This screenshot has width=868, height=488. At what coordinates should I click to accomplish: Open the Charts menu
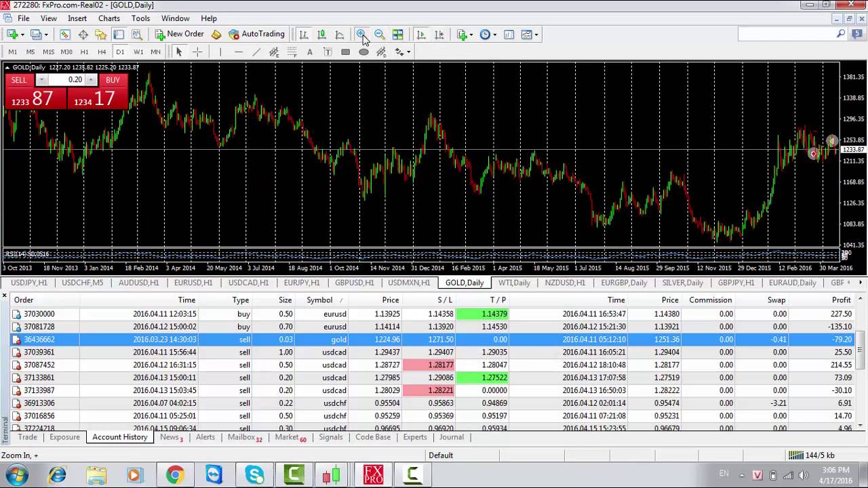coord(109,18)
